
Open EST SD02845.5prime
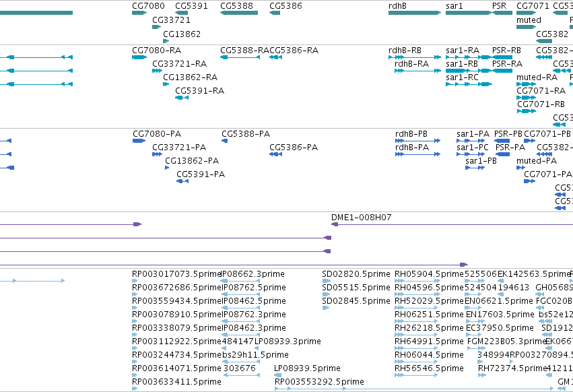pos(356,301)
